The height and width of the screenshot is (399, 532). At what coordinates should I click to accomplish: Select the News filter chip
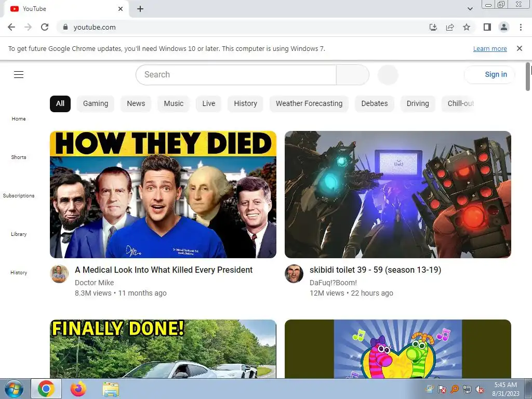(136, 103)
